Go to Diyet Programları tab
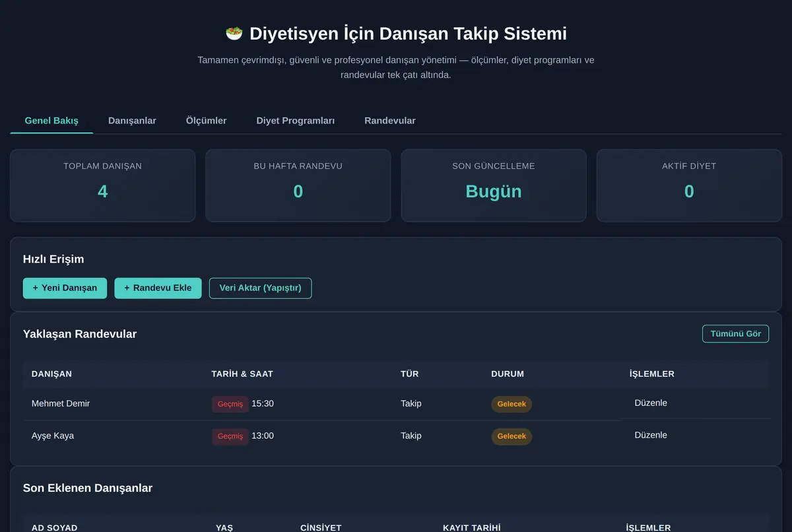The width and height of the screenshot is (792, 532). pyautogui.click(x=296, y=121)
